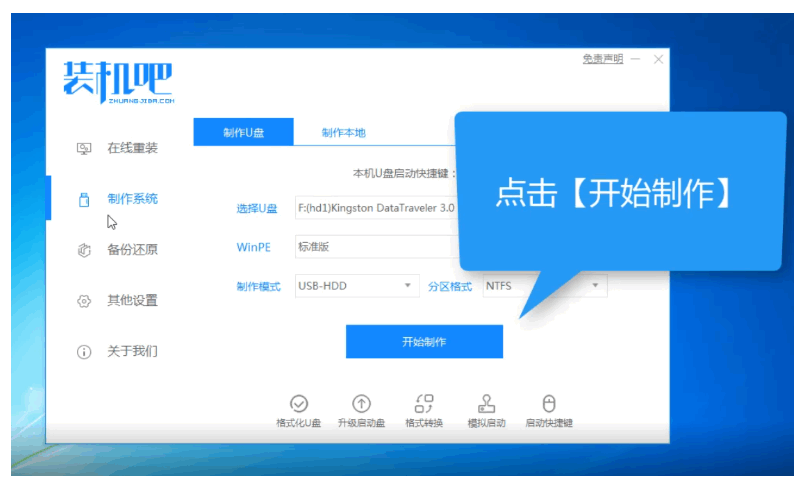Click the 分区格式 field label

pos(450,287)
